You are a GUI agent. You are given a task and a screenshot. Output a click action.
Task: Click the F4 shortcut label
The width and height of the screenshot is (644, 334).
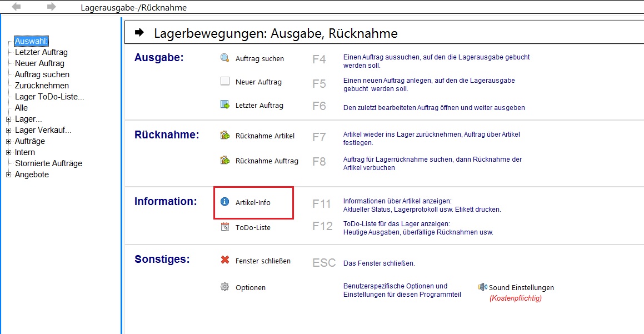[319, 59]
